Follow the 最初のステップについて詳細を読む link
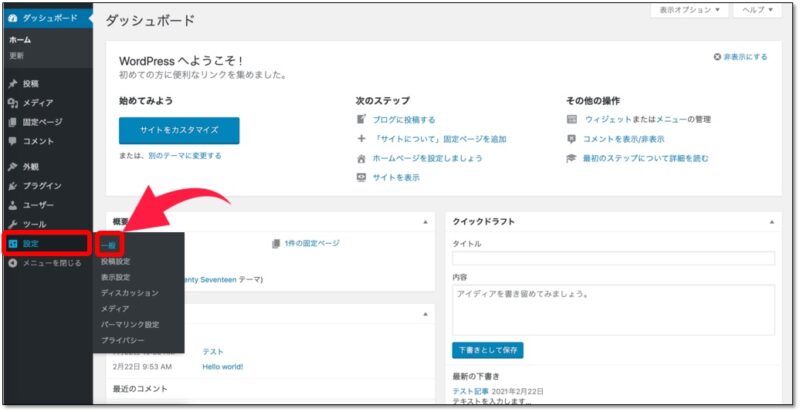 (x=645, y=159)
